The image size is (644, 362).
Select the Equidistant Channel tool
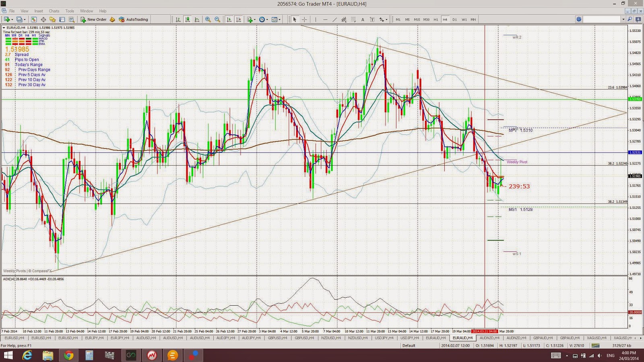coord(344,19)
